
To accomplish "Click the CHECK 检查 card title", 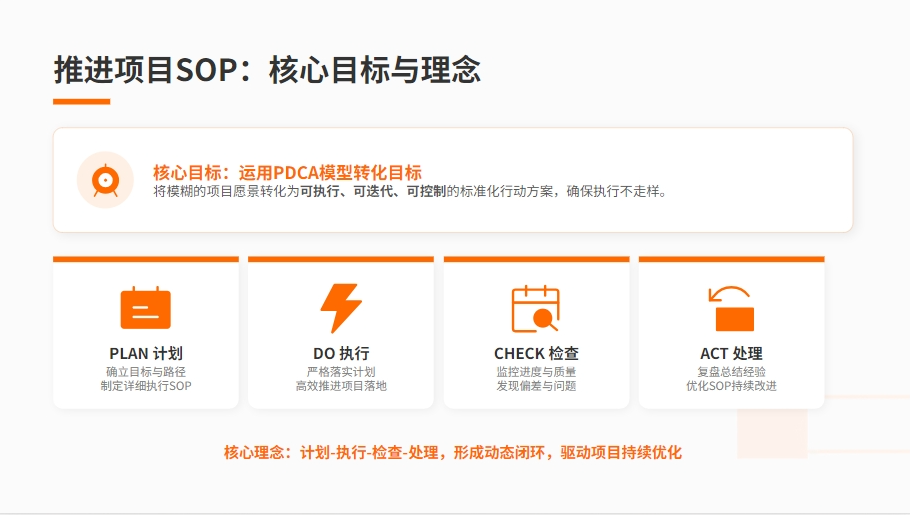I will click(536, 353).
